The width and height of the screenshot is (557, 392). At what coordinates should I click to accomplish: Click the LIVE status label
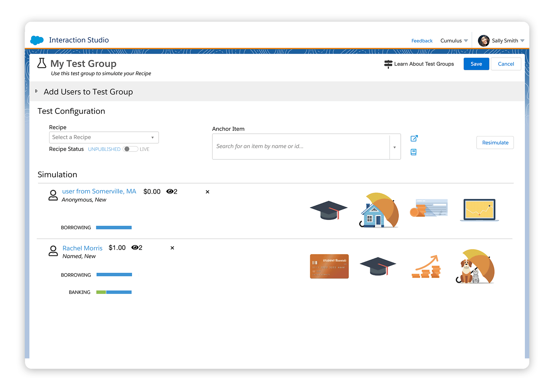pos(144,149)
